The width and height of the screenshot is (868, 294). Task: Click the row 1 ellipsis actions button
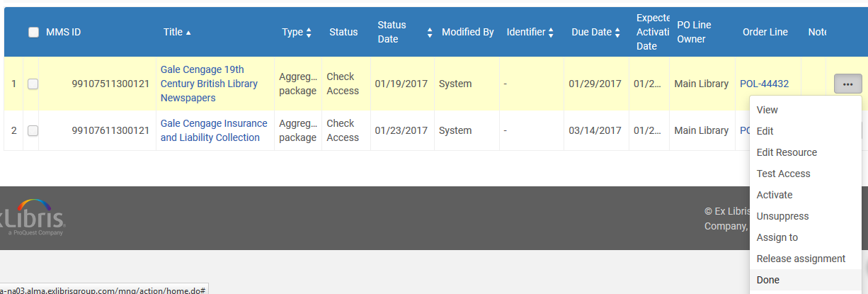tap(847, 84)
